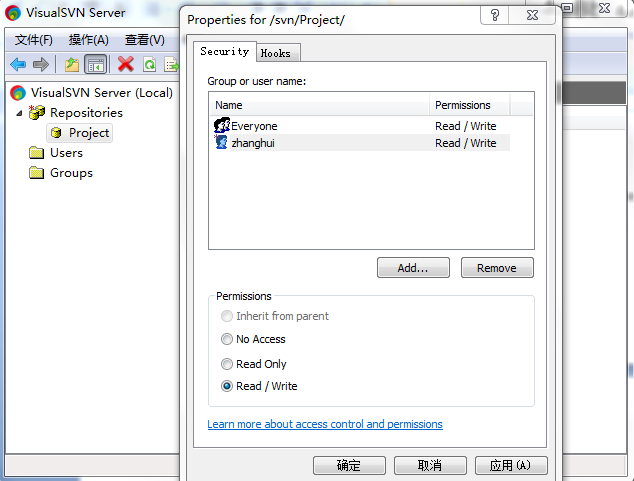Click the zhanghui user icon in list
This screenshot has height=481, width=634.
221,142
